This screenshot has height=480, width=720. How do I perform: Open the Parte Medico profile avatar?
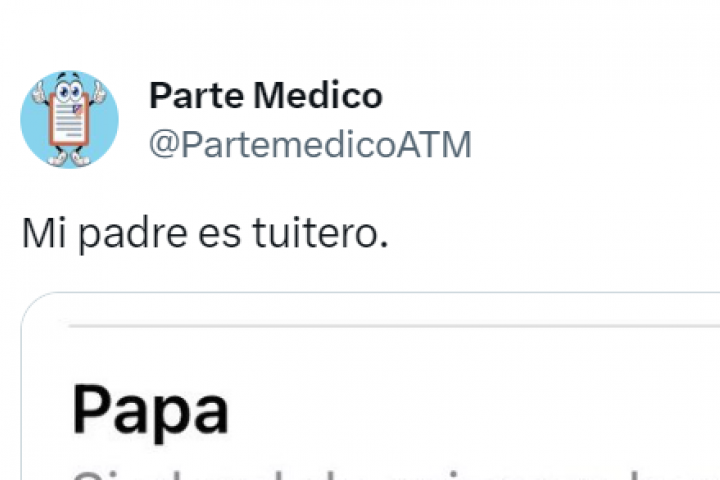(x=69, y=119)
